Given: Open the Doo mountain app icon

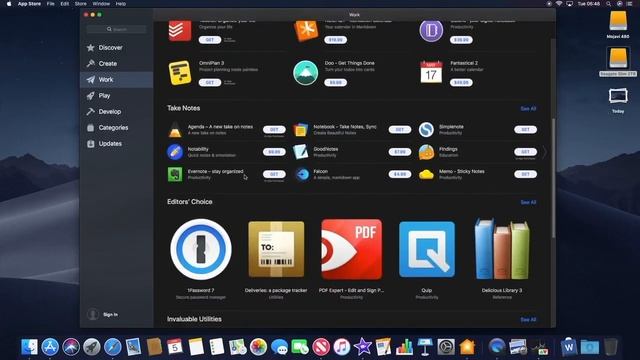Looking at the screenshot, I should [x=305, y=73].
